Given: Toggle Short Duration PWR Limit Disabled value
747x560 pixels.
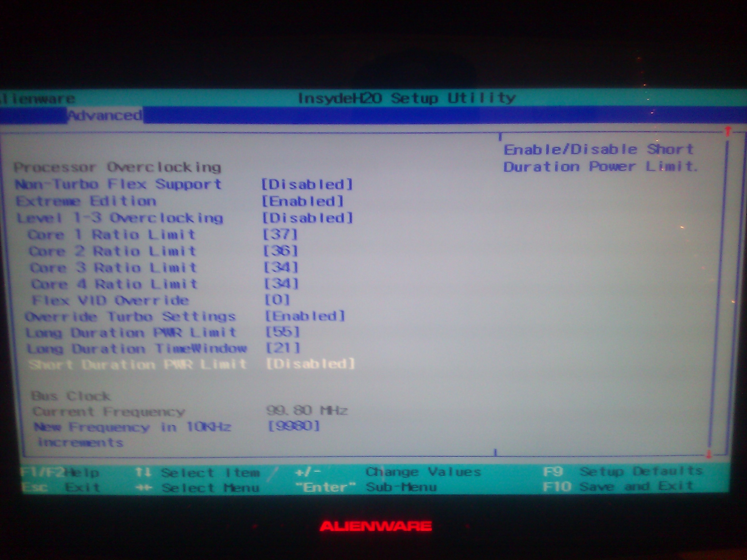Looking at the screenshot, I should click(x=311, y=364).
